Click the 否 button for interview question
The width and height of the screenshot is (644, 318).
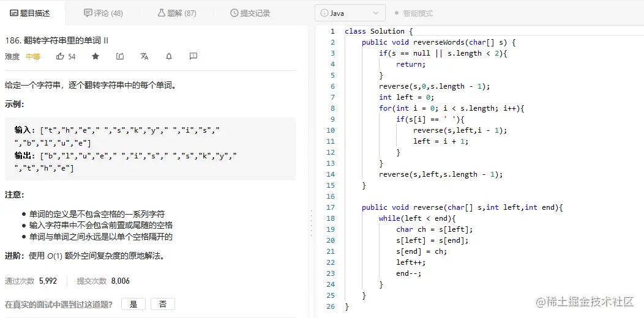163,304
